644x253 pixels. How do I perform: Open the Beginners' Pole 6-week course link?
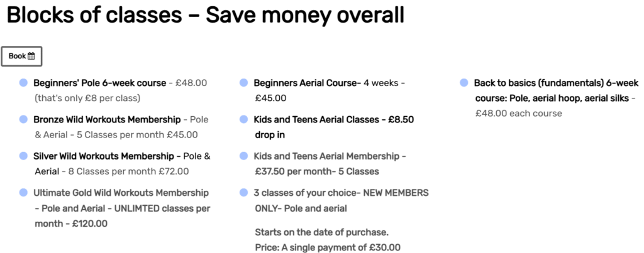coord(100,83)
